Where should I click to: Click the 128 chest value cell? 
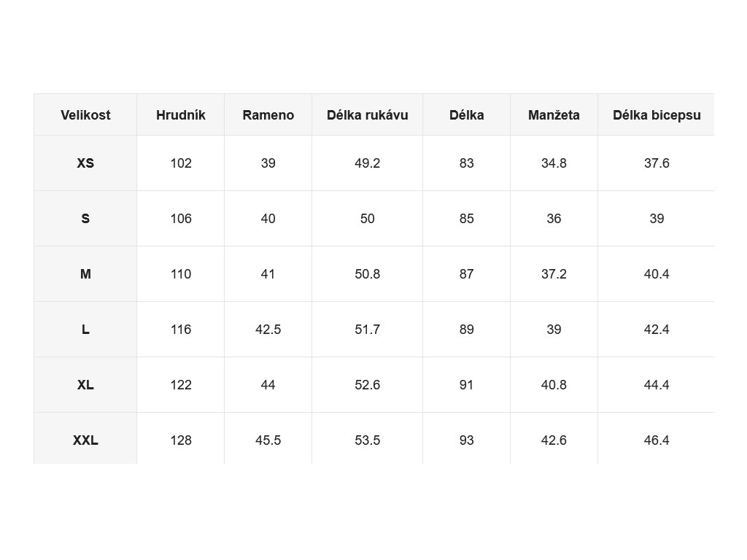click(181, 438)
